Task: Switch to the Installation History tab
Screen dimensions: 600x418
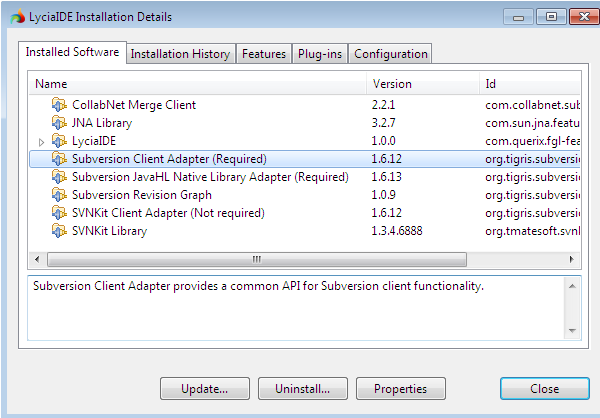Action: click(180, 54)
